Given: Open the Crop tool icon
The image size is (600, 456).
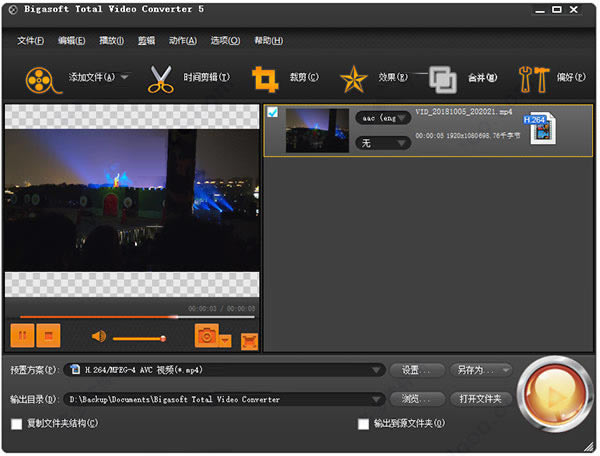Looking at the screenshot, I should point(265,79).
